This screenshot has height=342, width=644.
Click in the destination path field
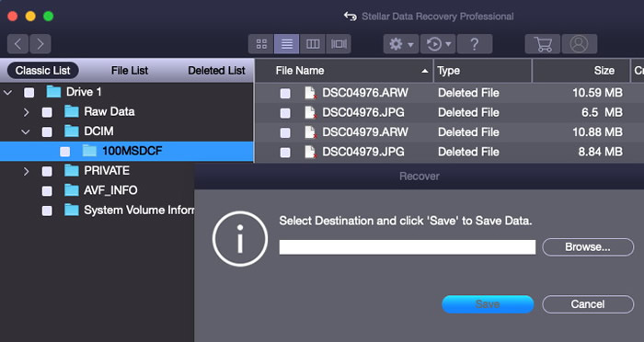click(408, 247)
